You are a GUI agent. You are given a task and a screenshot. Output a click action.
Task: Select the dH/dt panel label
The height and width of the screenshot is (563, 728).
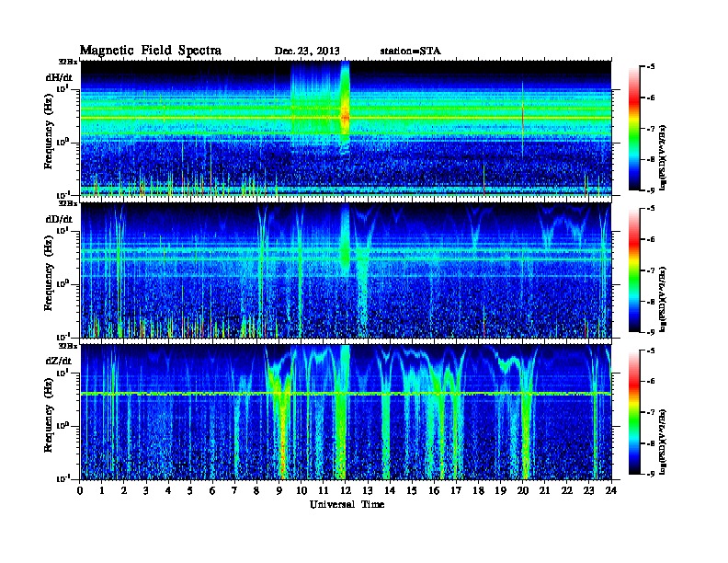pyautogui.click(x=59, y=78)
